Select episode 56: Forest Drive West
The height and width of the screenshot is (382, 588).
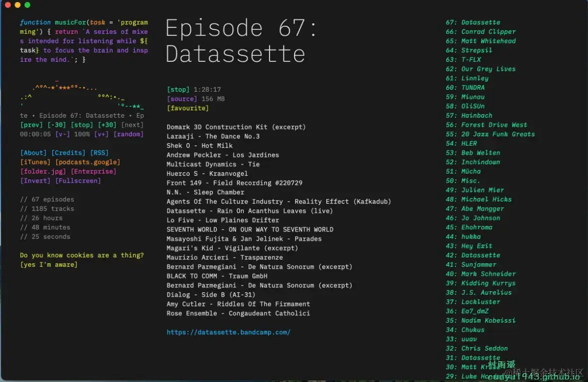click(x=486, y=125)
